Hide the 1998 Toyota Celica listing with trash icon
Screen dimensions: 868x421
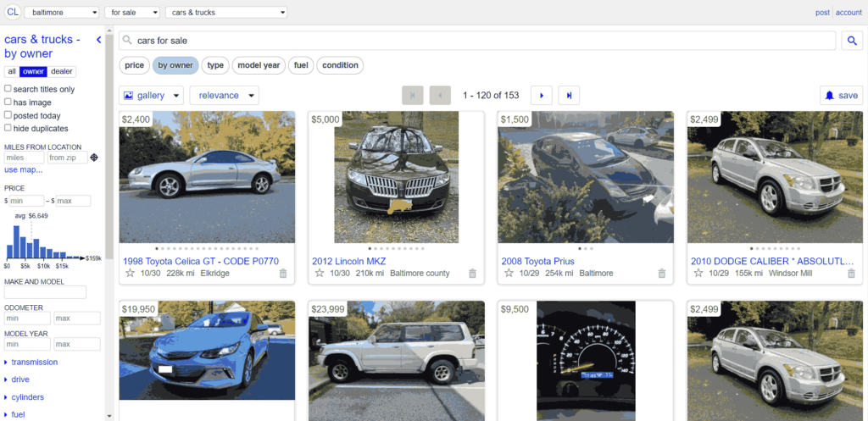pos(283,274)
